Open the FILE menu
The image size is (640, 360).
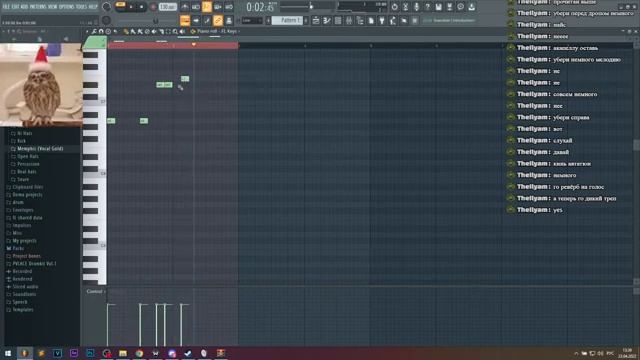pos(6,7)
